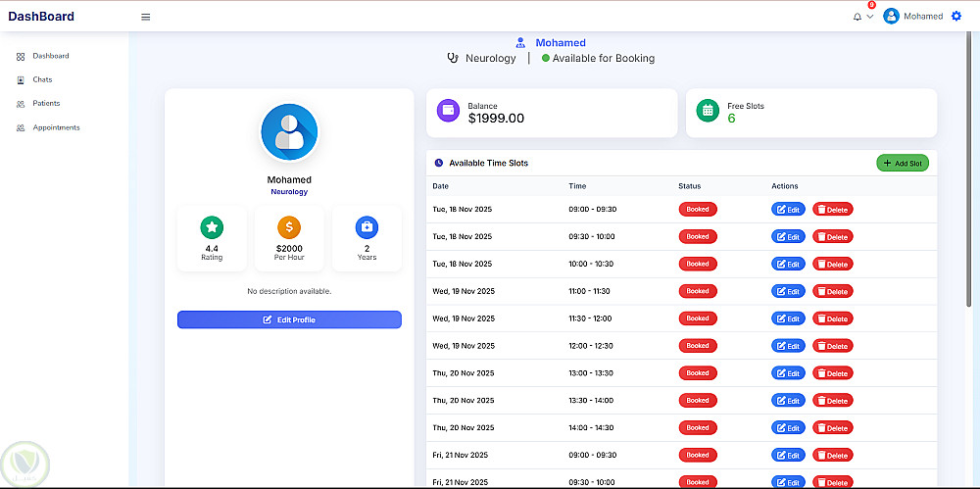Click the DashBoard logo title
980x489 pixels.
click(x=41, y=17)
